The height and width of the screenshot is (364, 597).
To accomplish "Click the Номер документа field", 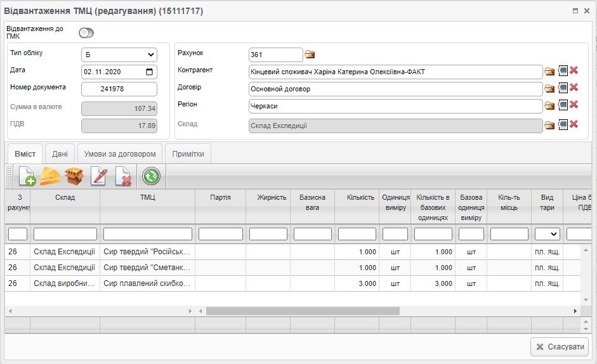I will click(x=119, y=89).
